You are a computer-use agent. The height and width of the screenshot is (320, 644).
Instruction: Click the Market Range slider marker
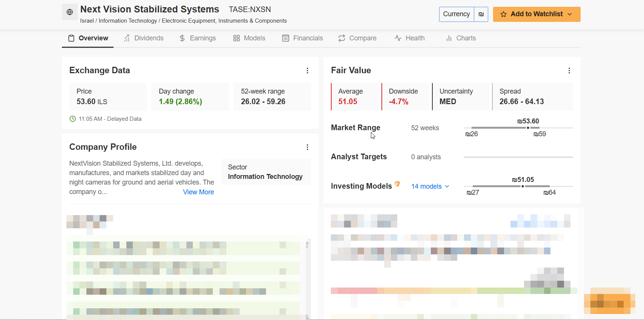[528, 128]
